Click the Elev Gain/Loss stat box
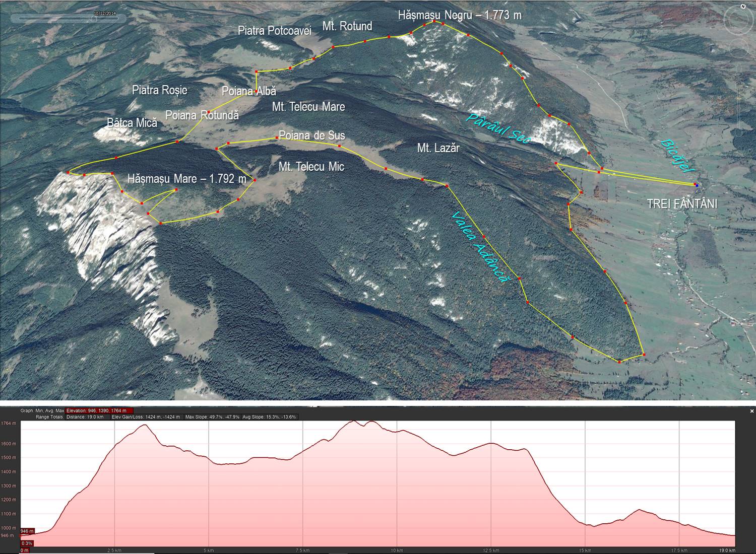 (x=146, y=417)
